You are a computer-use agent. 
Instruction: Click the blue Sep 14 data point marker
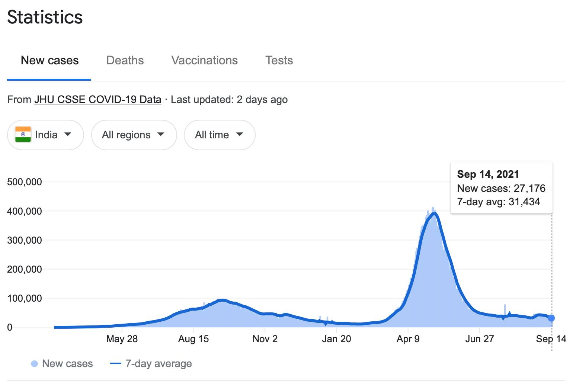(551, 318)
